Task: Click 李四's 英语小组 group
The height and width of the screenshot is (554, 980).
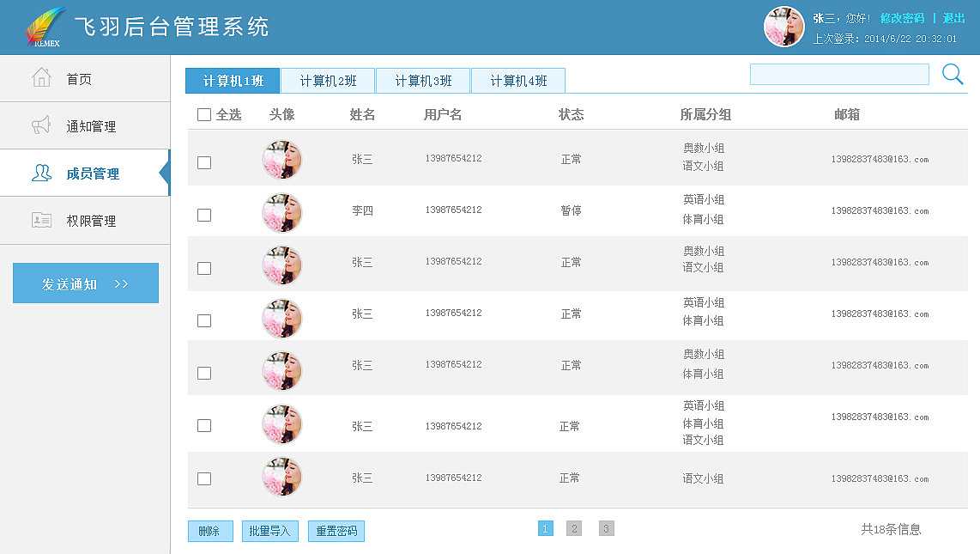Action: coord(704,199)
